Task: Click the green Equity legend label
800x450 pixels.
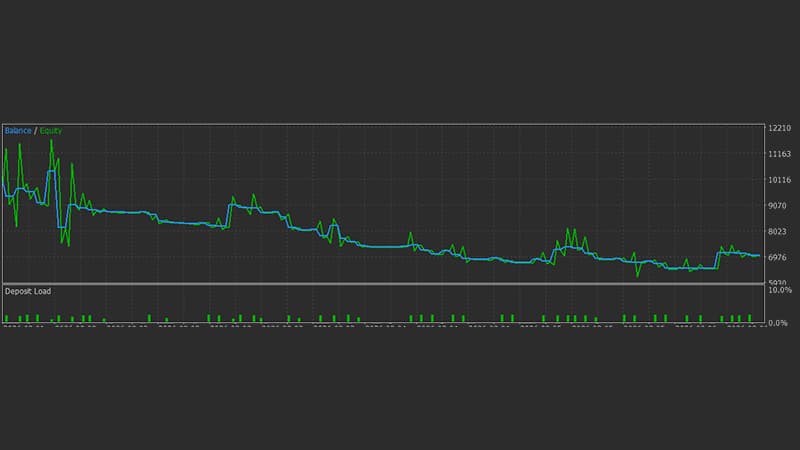Action: pyautogui.click(x=51, y=131)
